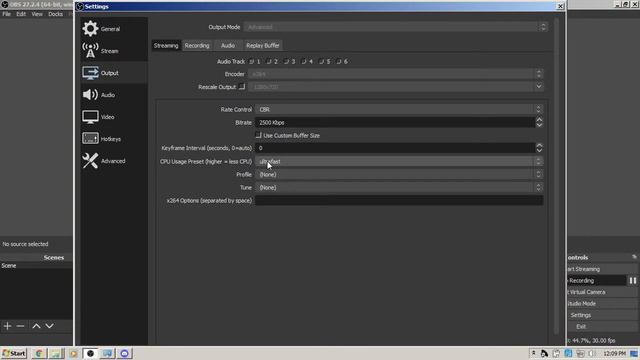Switch to Recording tab
This screenshot has height=360, width=640.
pyautogui.click(x=197, y=45)
